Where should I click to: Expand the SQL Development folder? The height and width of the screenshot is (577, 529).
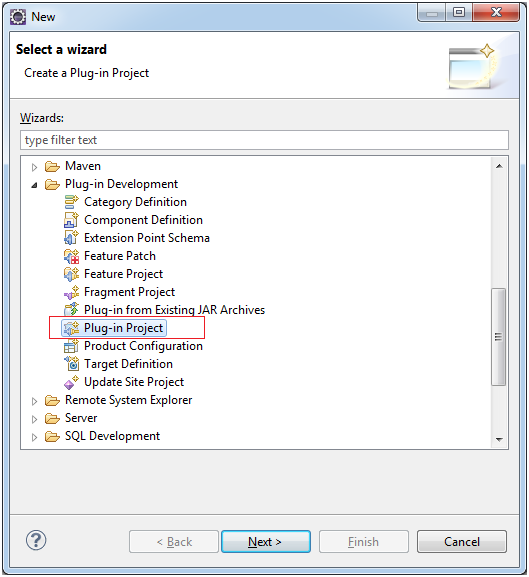point(34,437)
